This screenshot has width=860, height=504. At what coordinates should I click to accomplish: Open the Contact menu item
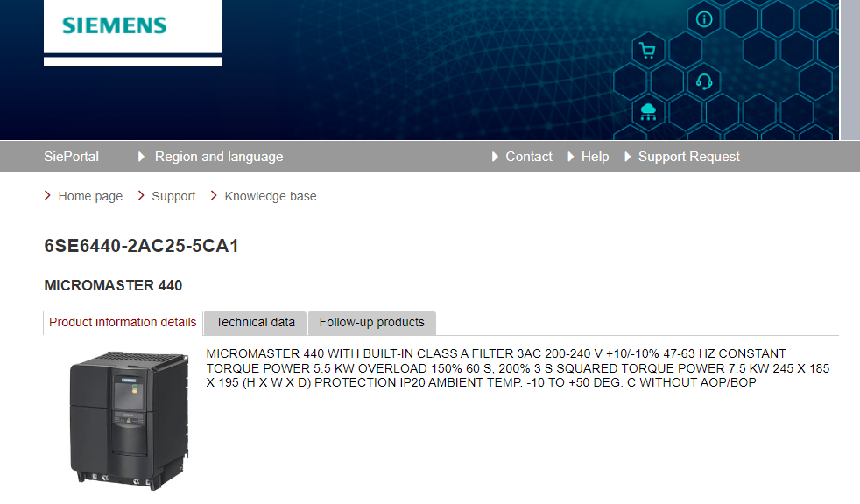click(528, 157)
